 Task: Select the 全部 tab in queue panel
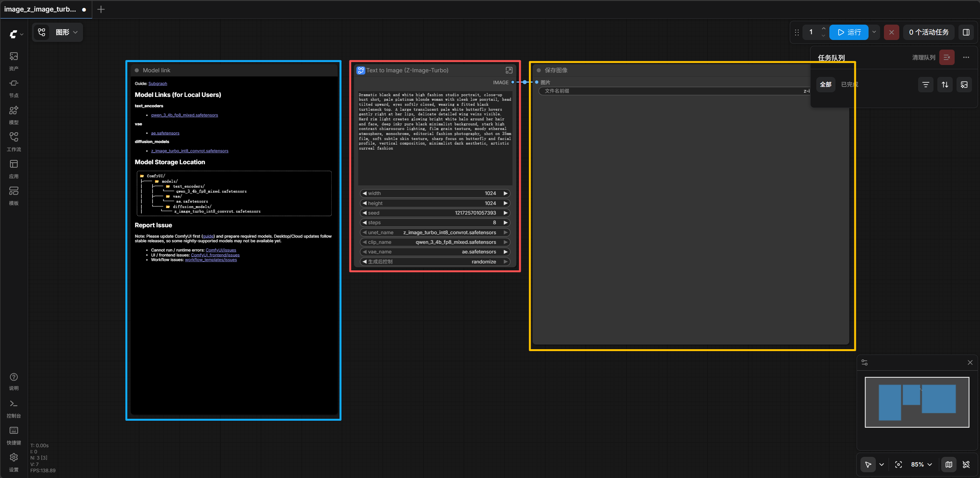click(x=826, y=85)
